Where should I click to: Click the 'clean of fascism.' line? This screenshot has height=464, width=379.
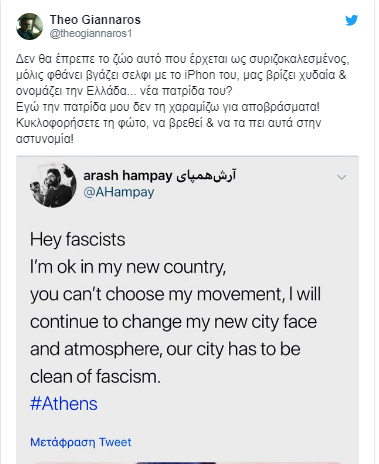(x=95, y=377)
